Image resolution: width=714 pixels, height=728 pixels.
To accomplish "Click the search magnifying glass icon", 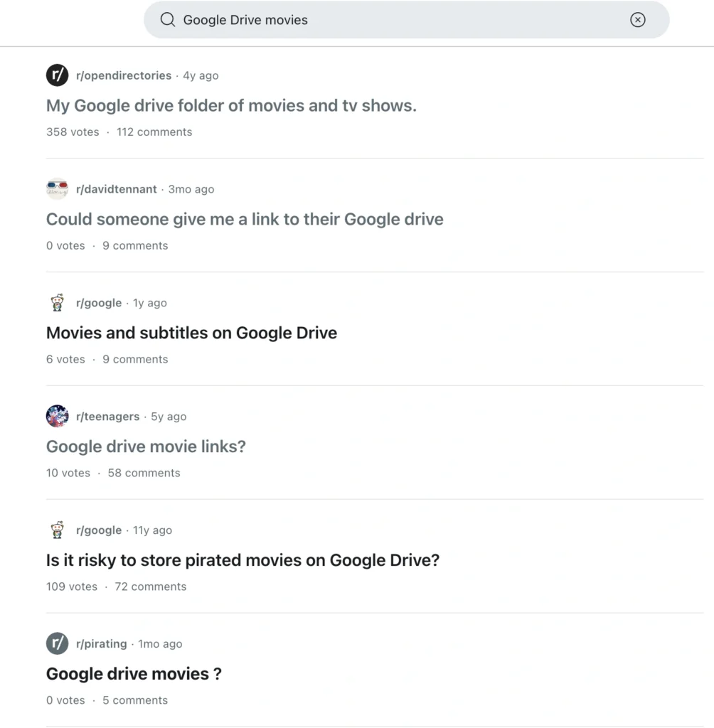I will click(x=167, y=19).
